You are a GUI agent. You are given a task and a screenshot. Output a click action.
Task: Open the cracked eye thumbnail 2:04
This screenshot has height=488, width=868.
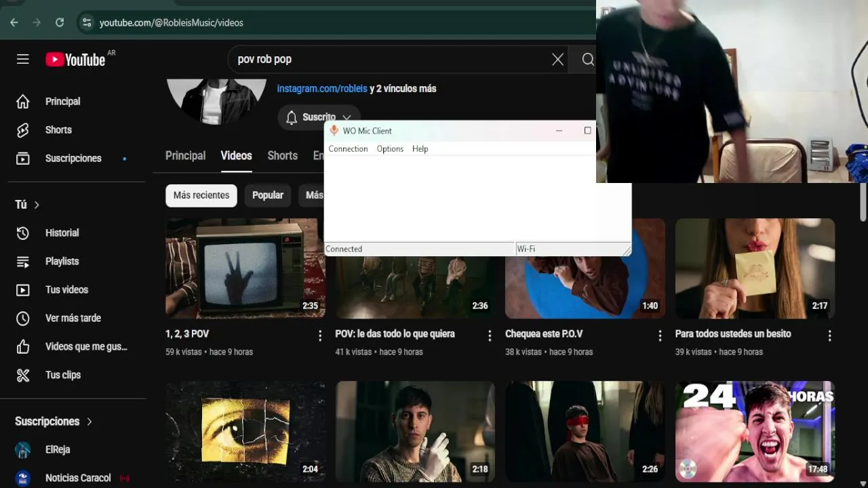coord(245,432)
